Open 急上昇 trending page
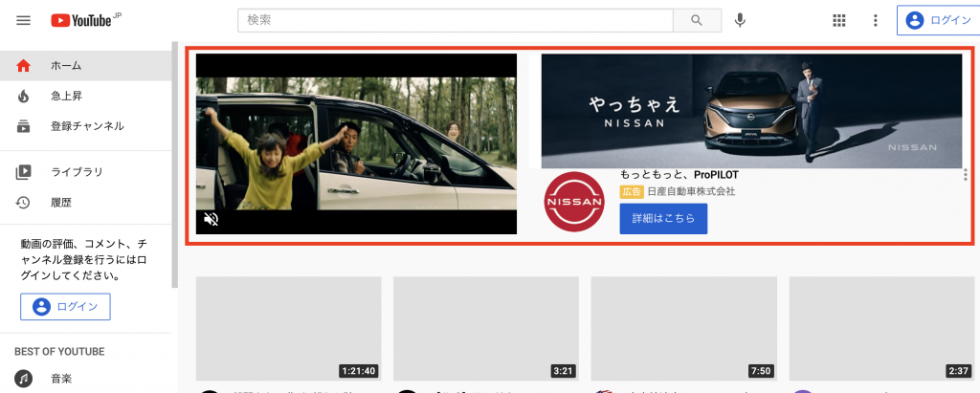The width and height of the screenshot is (980, 393). (x=85, y=97)
